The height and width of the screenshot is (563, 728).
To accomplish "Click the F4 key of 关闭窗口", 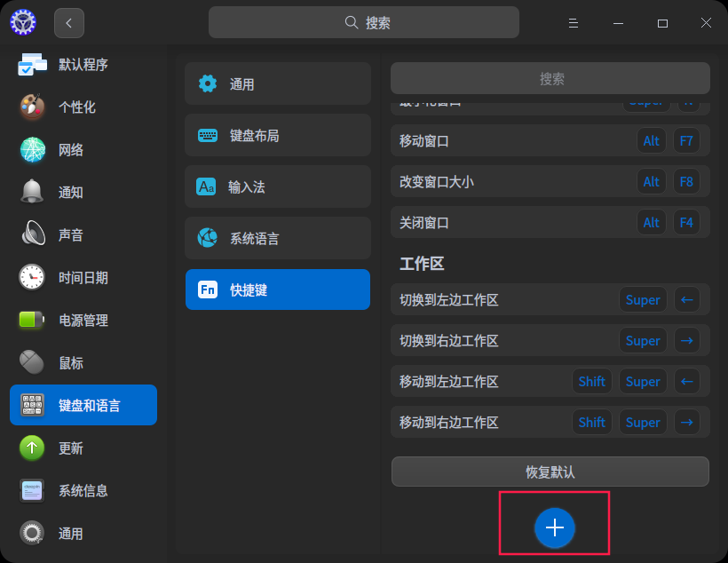I will click(686, 223).
